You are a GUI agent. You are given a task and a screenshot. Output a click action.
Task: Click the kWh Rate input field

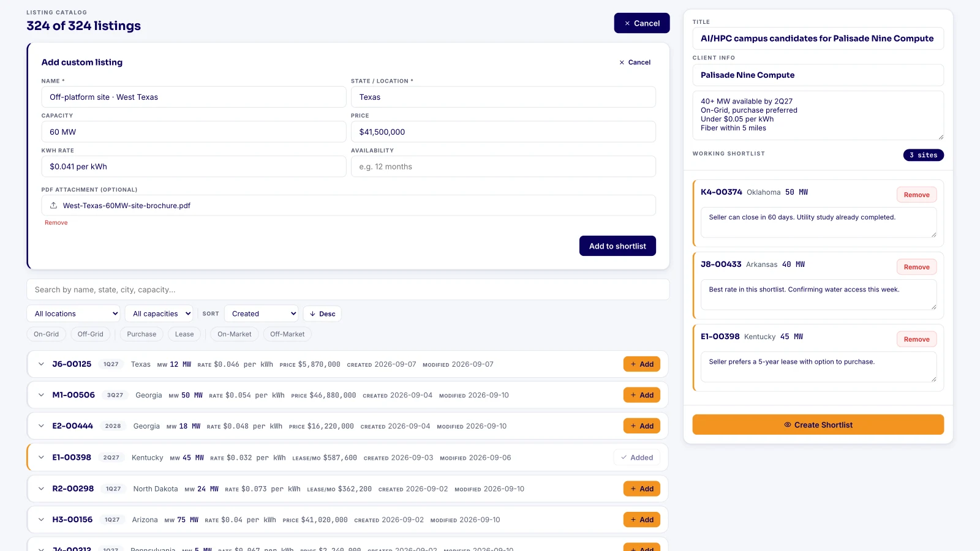(x=194, y=167)
